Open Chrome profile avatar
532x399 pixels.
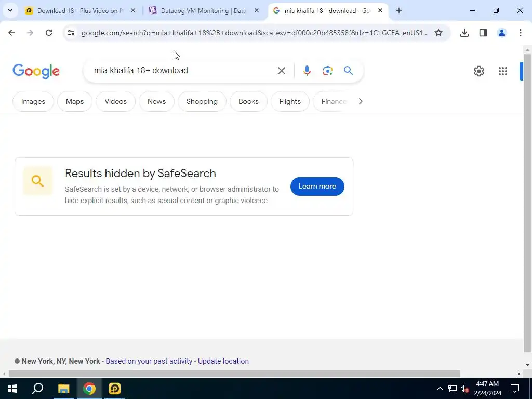(502, 33)
